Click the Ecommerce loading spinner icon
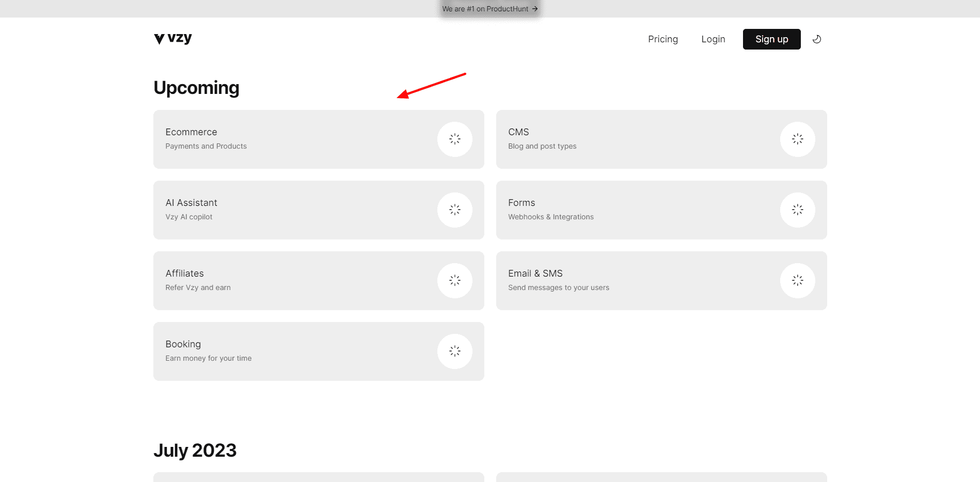Viewport: 980px width, 482px height. tap(455, 139)
